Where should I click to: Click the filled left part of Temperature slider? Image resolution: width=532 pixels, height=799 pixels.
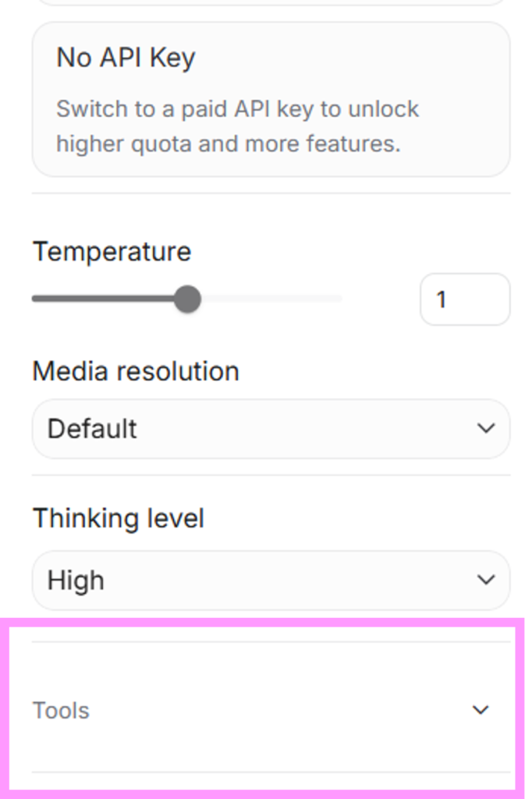point(101,299)
